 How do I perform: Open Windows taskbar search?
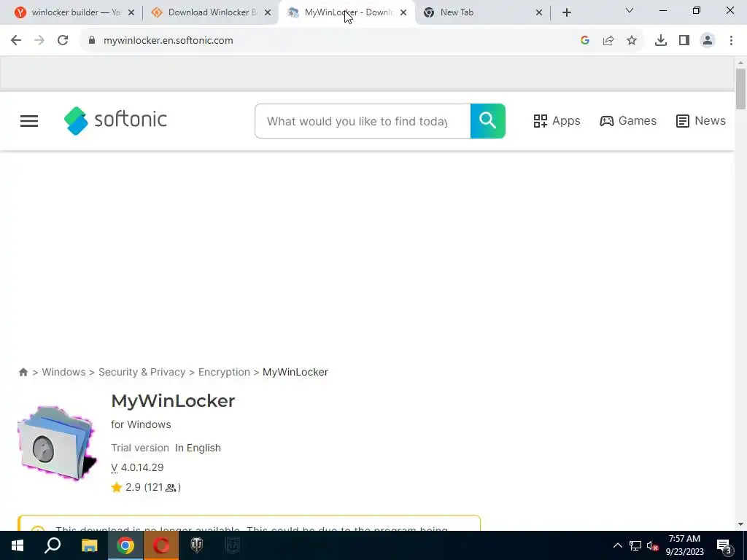tap(53, 545)
